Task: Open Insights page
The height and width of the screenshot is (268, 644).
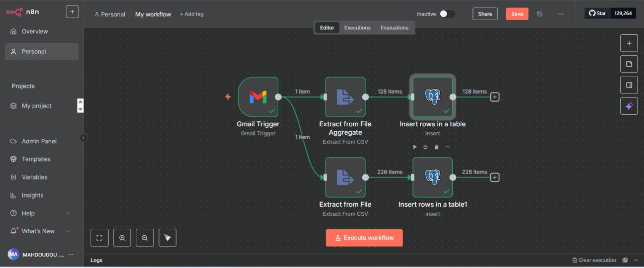Action: click(32, 195)
